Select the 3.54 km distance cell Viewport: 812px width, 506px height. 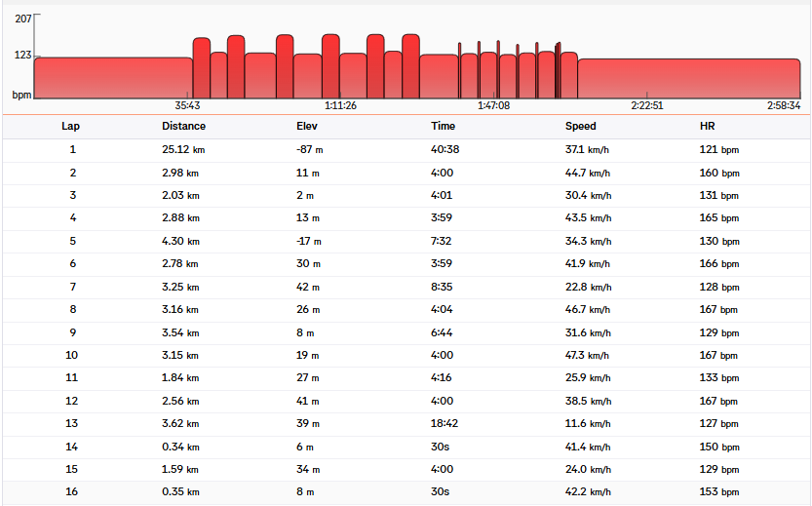[x=180, y=333]
